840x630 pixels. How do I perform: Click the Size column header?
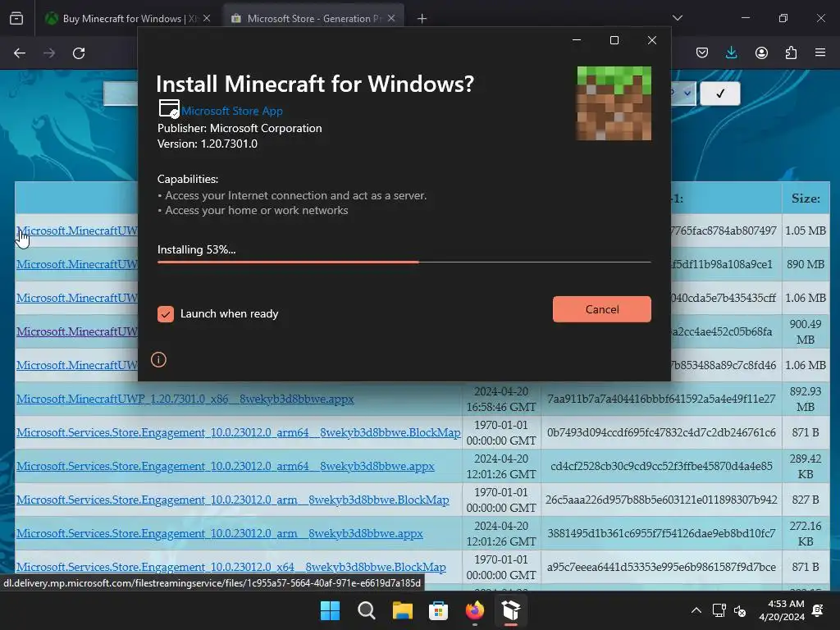point(806,199)
